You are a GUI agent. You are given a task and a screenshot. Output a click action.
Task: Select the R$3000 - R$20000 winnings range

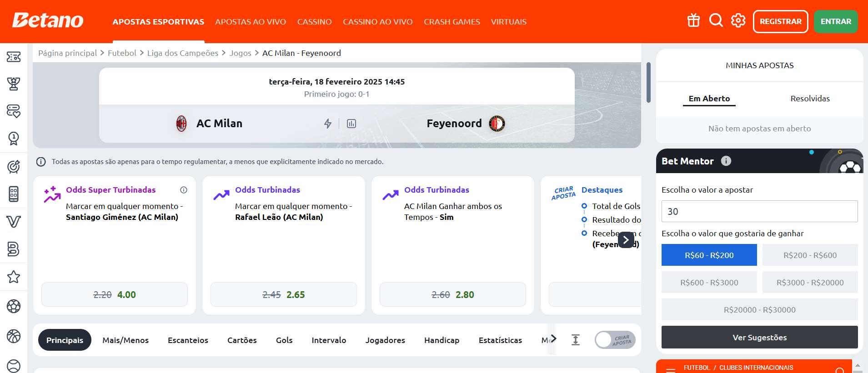810,282
